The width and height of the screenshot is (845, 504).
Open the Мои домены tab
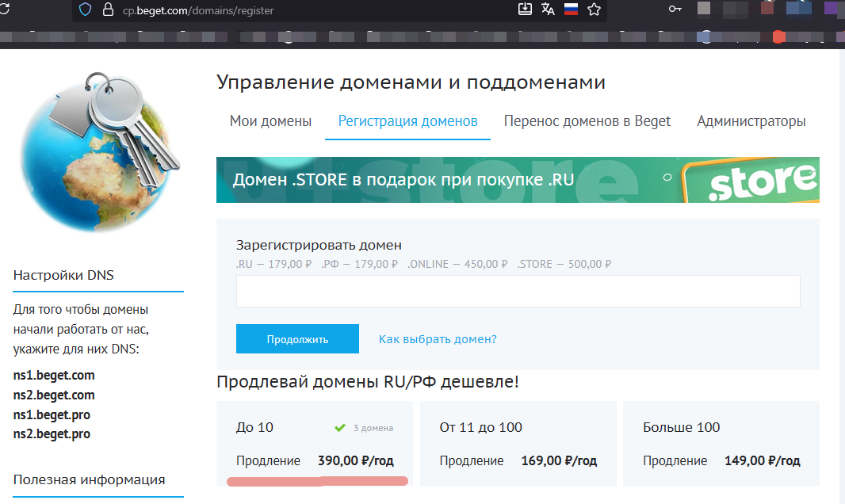point(270,121)
